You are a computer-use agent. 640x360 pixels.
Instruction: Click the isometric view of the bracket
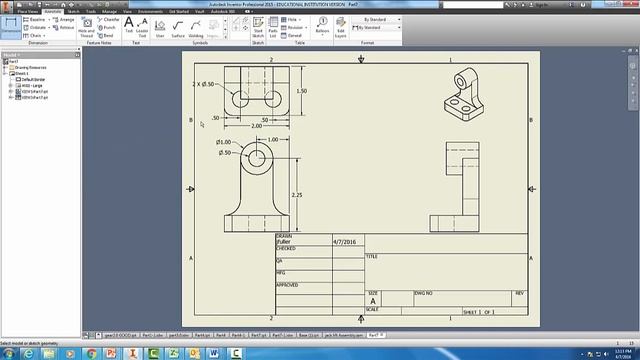point(464,94)
